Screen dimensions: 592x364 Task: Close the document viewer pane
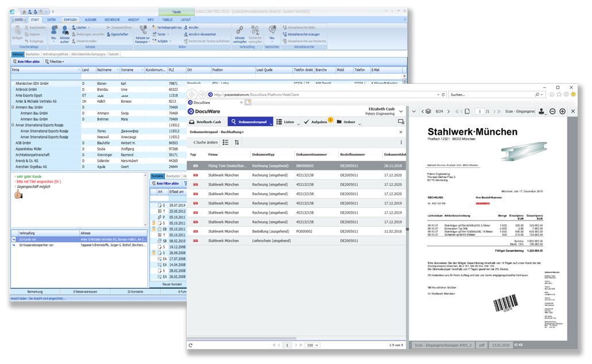coord(572,111)
